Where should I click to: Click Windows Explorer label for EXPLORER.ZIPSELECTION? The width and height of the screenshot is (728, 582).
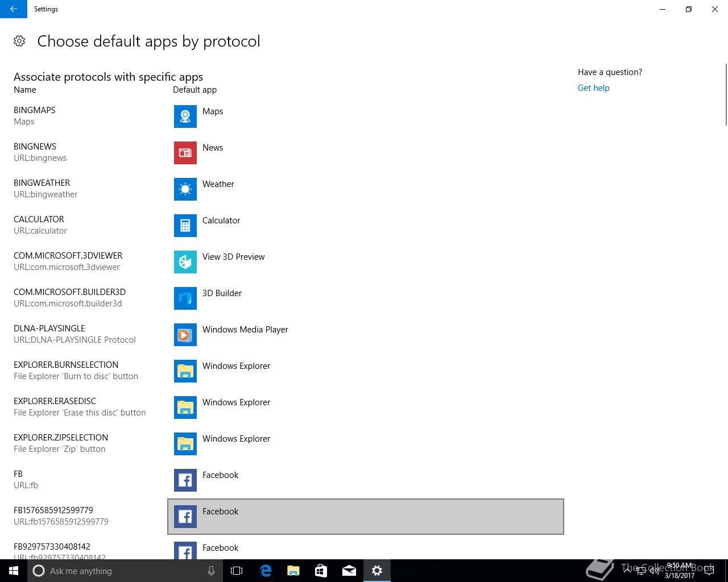236,439
